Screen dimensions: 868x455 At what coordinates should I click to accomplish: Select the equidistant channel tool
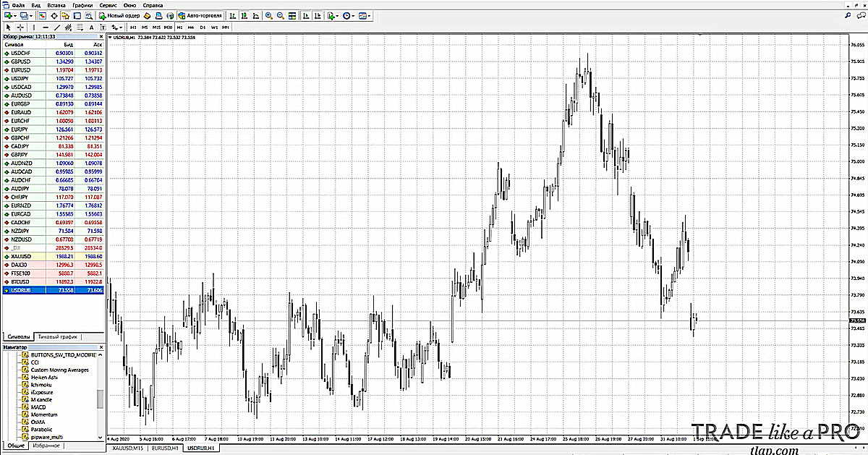[x=68, y=27]
